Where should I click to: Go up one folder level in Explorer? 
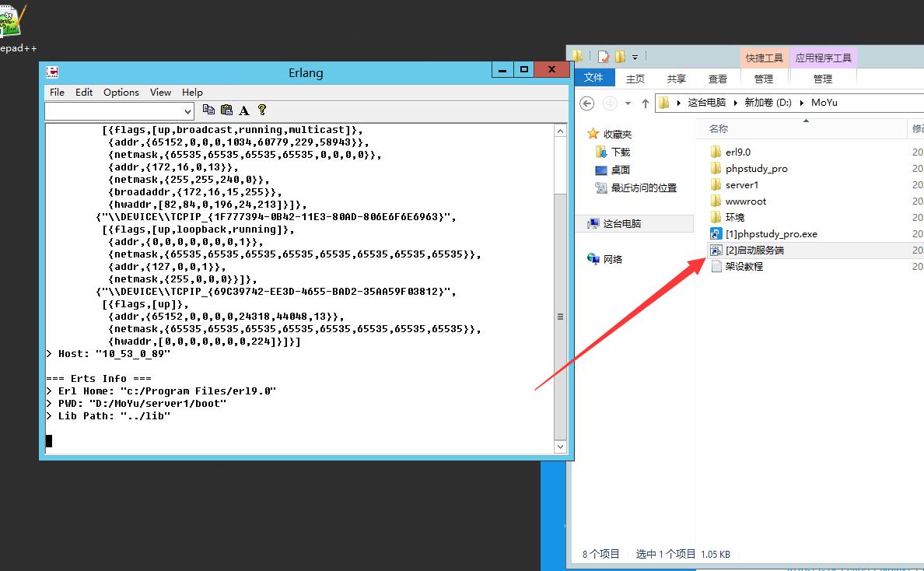(645, 103)
